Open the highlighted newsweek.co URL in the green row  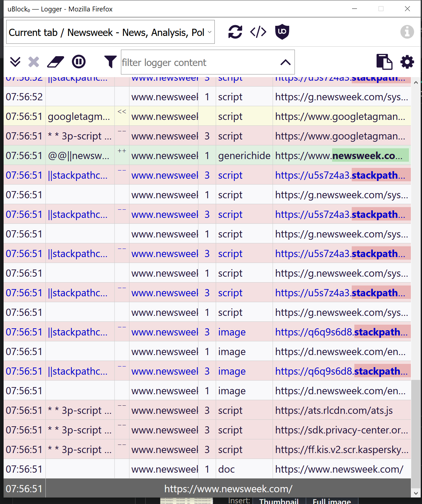tap(342, 155)
